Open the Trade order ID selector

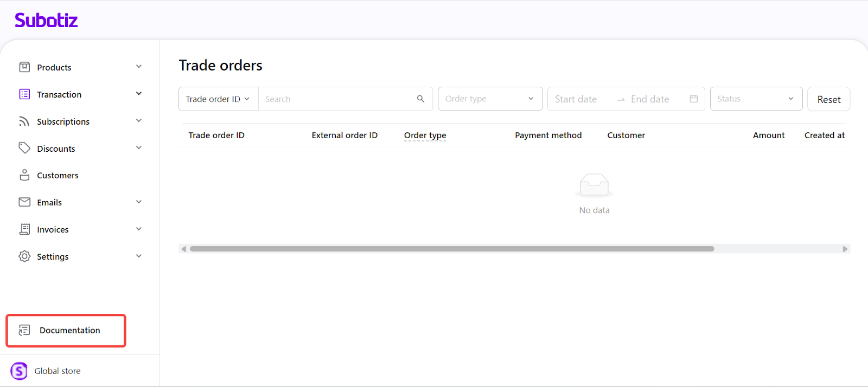point(218,99)
